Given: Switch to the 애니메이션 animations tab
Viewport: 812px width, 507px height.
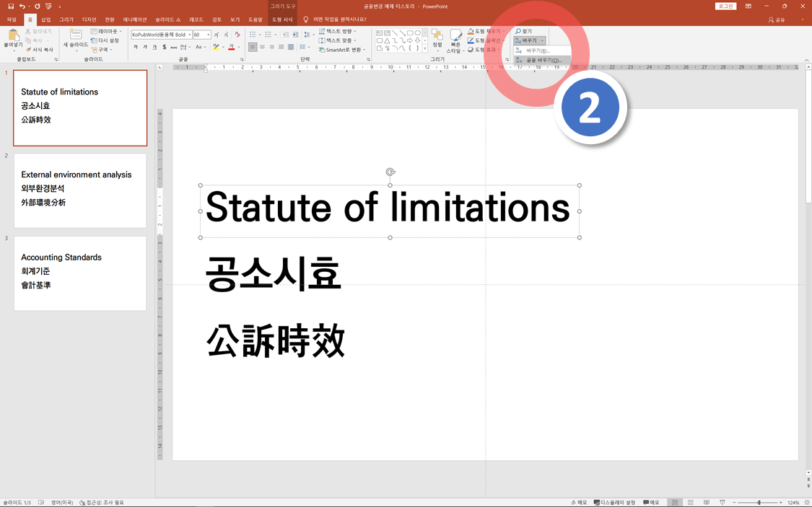Looking at the screenshot, I should 135,19.
